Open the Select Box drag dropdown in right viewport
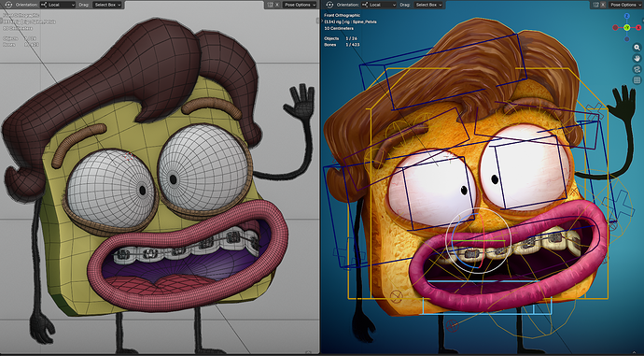This screenshot has width=644, height=356. click(428, 5)
